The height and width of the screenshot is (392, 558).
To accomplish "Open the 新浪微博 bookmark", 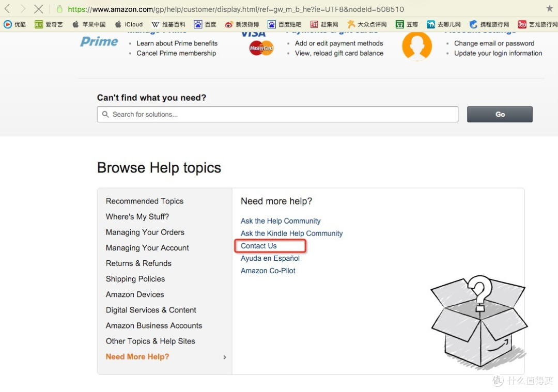I will pos(242,24).
